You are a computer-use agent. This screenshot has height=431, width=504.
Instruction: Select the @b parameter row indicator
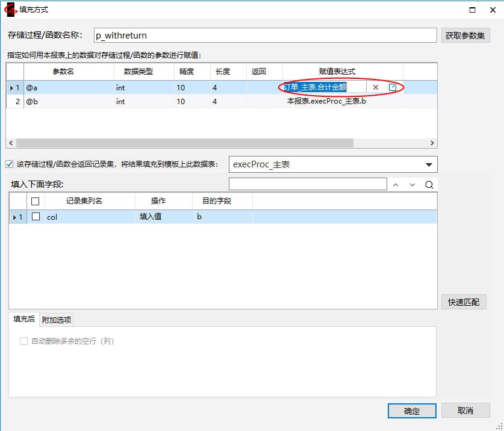coord(14,102)
